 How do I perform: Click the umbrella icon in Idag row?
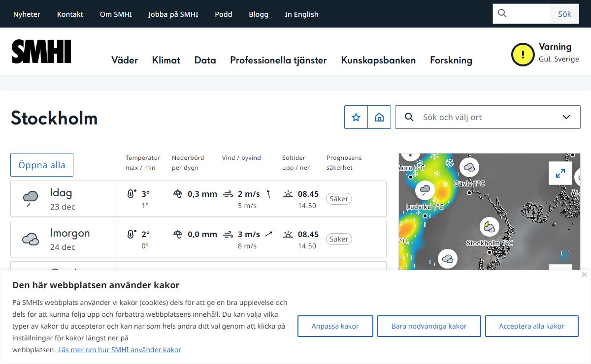tap(178, 194)
